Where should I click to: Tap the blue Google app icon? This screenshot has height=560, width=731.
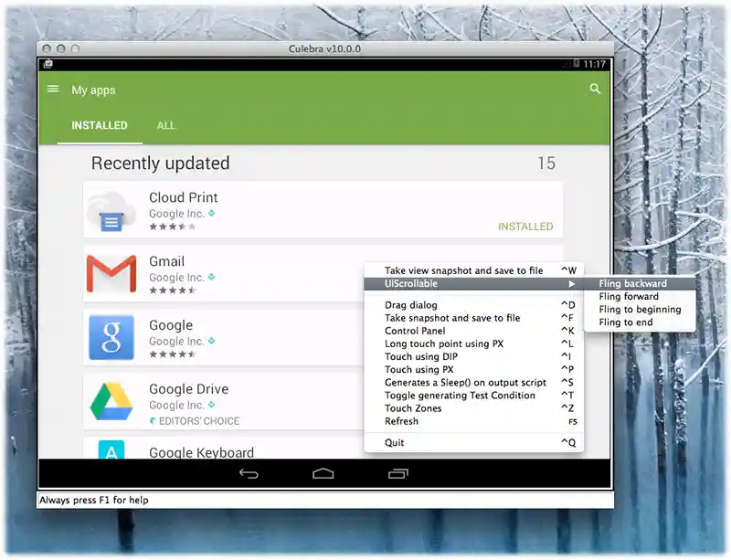[x=111, y=338]
